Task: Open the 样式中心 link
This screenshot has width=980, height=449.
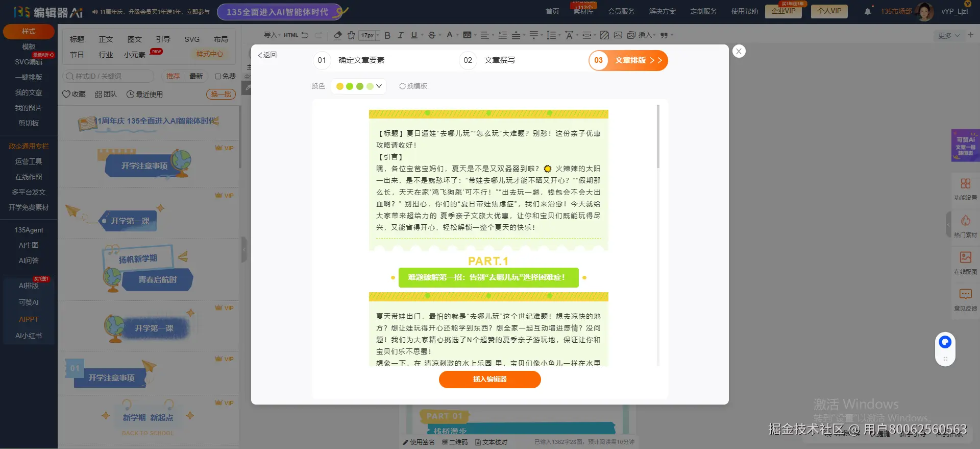Action: click(x=210, y=54)
